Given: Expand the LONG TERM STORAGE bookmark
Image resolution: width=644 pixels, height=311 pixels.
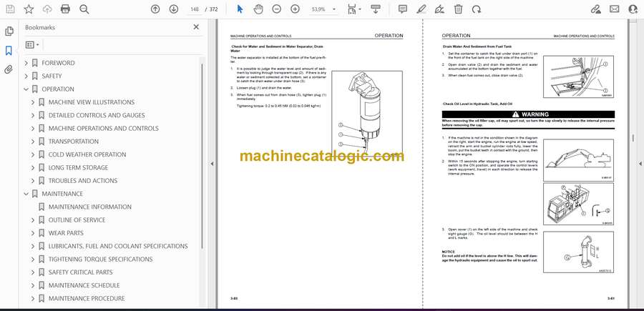Looking at the screenshot, I should click(x=33, y=168).
